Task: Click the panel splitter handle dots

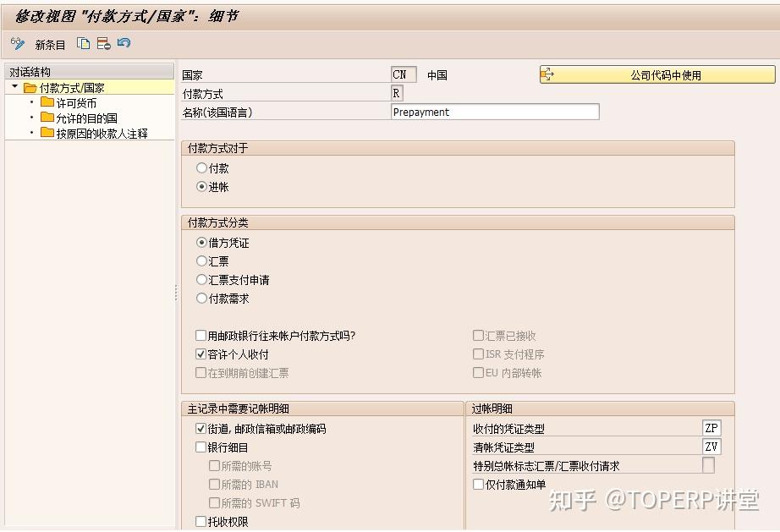Action: [x=176, y=293]
